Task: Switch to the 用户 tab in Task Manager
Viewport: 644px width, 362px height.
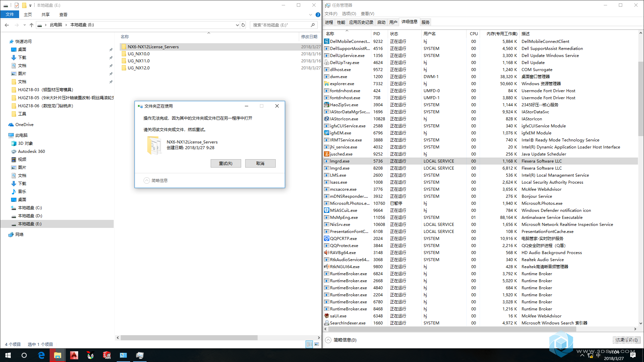Action: [x=393, y=22]
